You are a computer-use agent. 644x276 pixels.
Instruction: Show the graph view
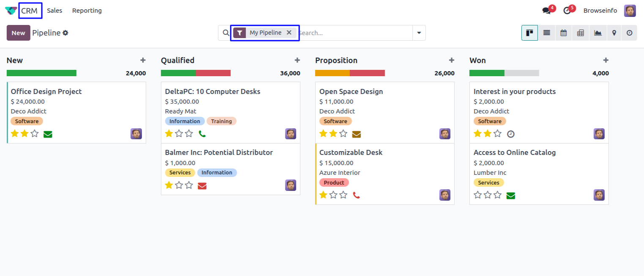tap(598, 33)
